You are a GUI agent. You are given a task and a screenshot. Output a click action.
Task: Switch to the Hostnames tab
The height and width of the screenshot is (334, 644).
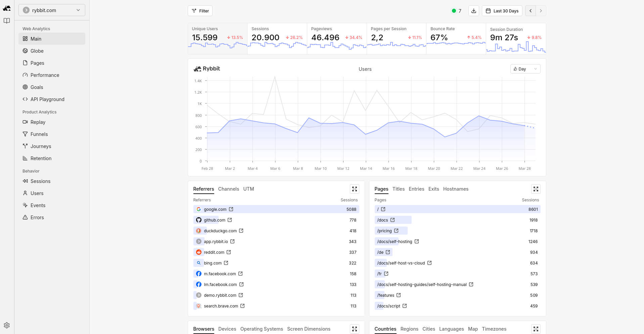pyautogui.click(x=456, y=189)
